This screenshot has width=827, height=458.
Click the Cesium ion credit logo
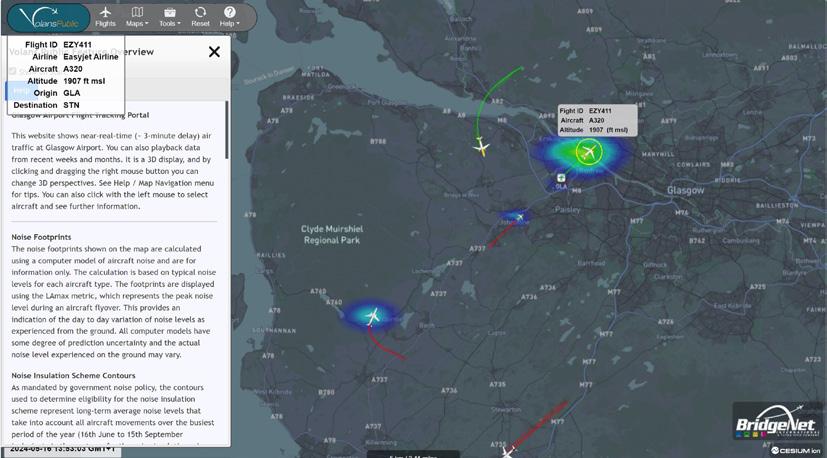tap(797, 450)
